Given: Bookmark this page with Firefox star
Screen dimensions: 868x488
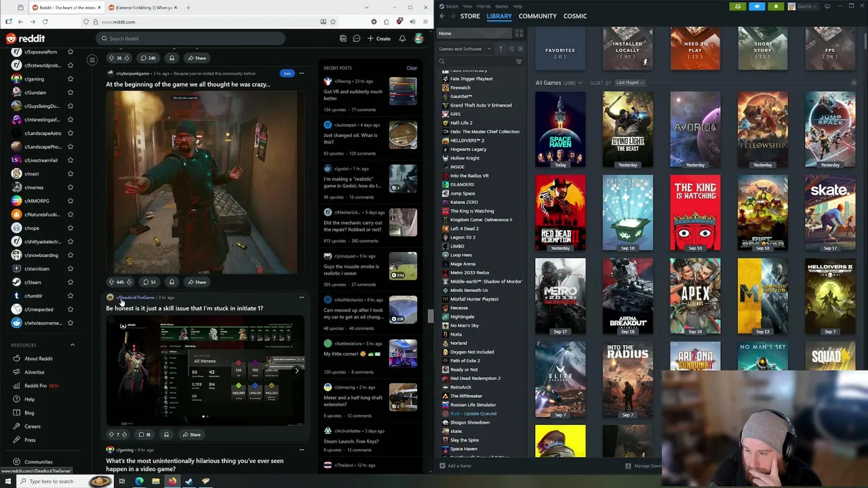Looking at the screenshot, I should click(x=333, y=22).
